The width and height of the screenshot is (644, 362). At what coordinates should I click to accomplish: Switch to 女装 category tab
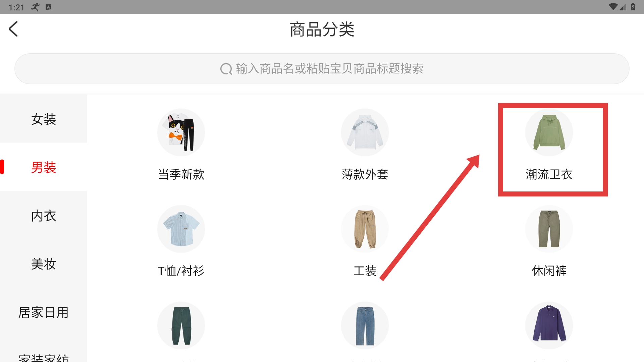pos(44,119)
